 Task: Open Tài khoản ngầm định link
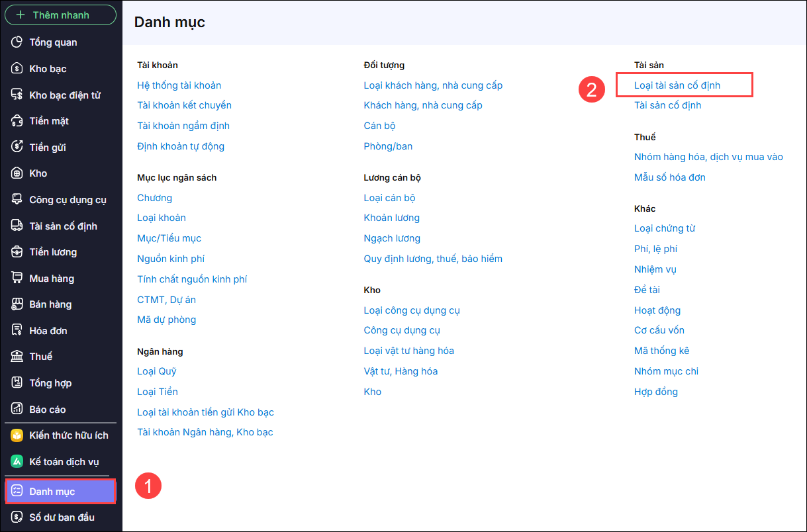(x=183, y=126)
